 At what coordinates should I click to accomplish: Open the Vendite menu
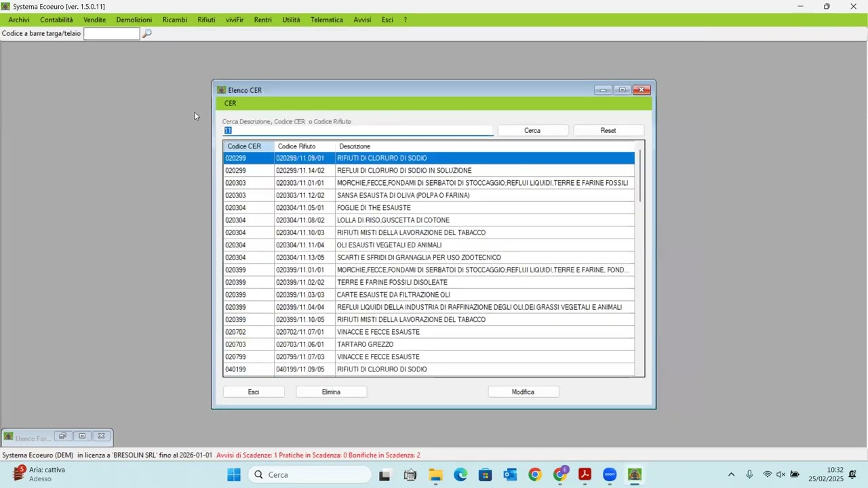[94, 20]
